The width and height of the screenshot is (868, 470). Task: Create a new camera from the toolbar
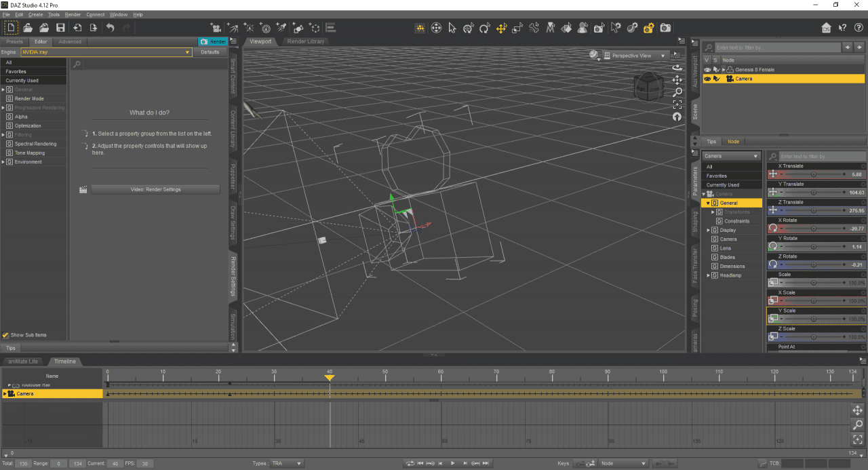point(216,27)
